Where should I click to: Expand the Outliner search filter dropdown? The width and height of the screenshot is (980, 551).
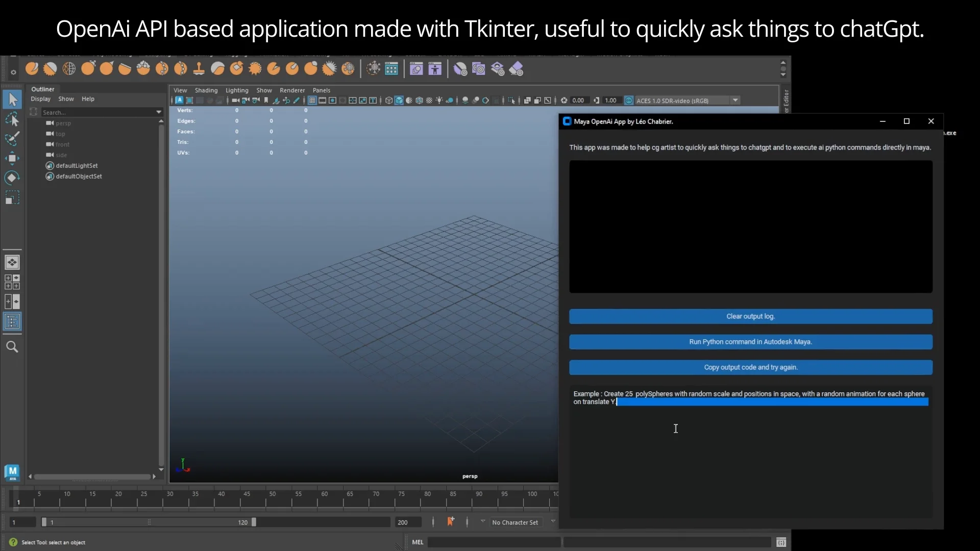coord(159,112)
